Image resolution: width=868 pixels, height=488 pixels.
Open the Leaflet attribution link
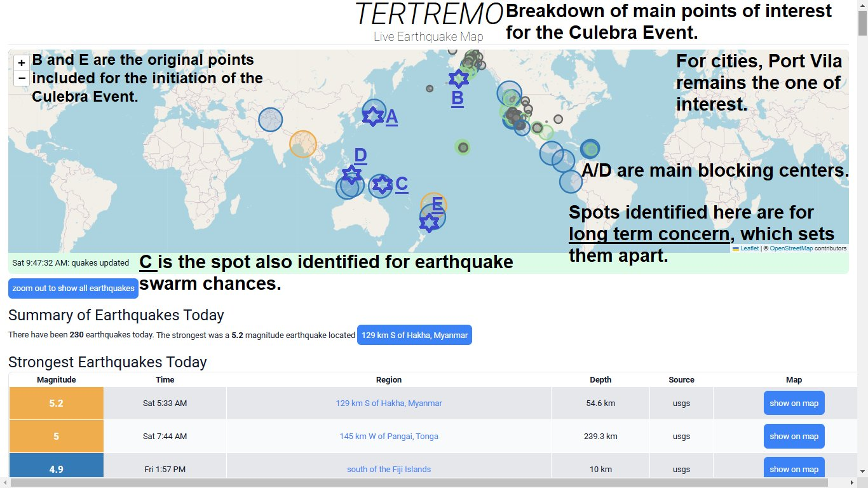pyautogui.click(x=749, y=248)
